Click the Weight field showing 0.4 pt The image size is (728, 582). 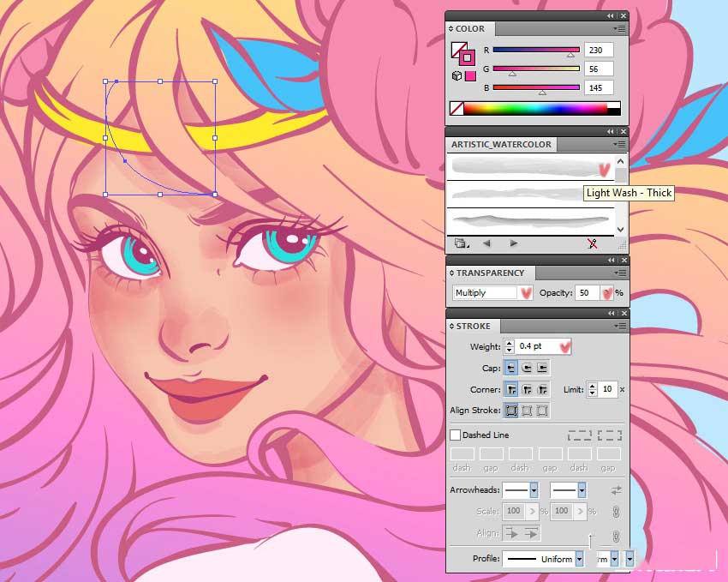[x=537, y=346]
